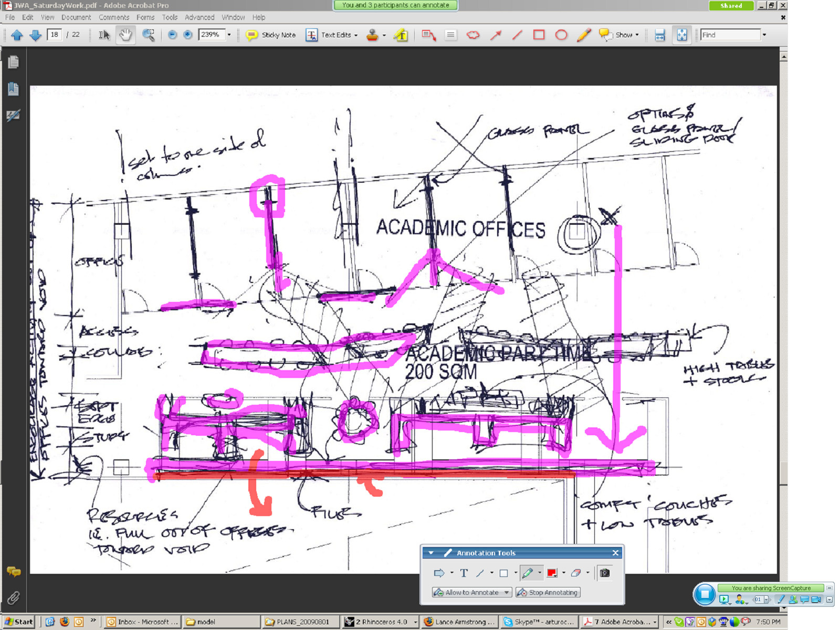Click the Stop Annotating button

(548, 592)
